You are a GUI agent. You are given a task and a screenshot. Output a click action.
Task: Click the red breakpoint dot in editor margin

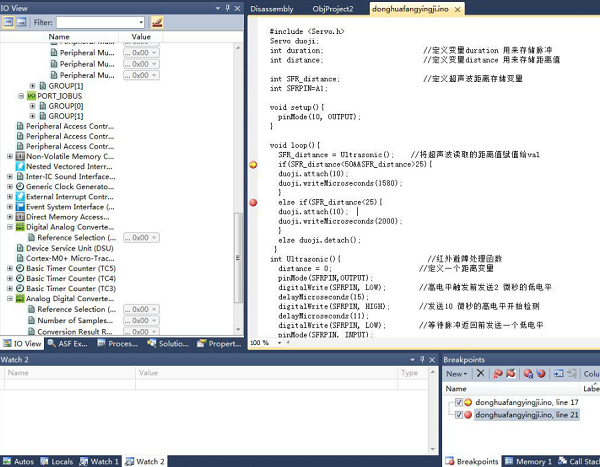(x=252, y=203)
